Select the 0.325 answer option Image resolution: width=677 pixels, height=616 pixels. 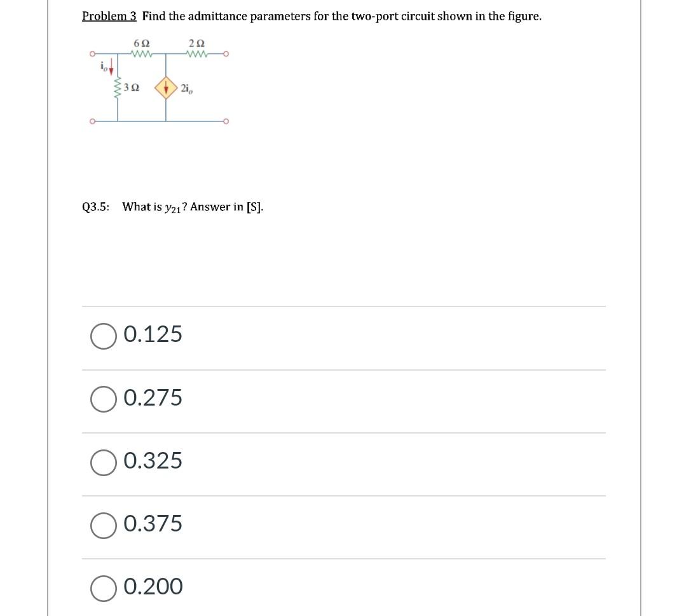pos(103,463)
